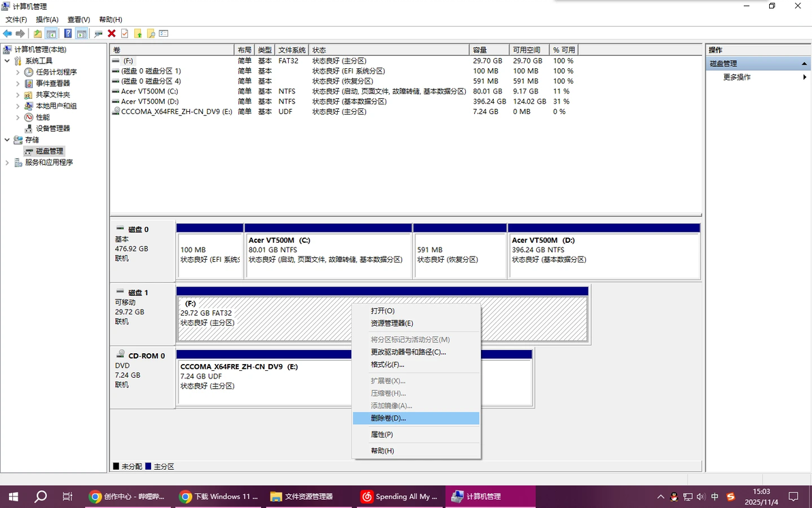Open the 操作(A) menu

point(46,19)
